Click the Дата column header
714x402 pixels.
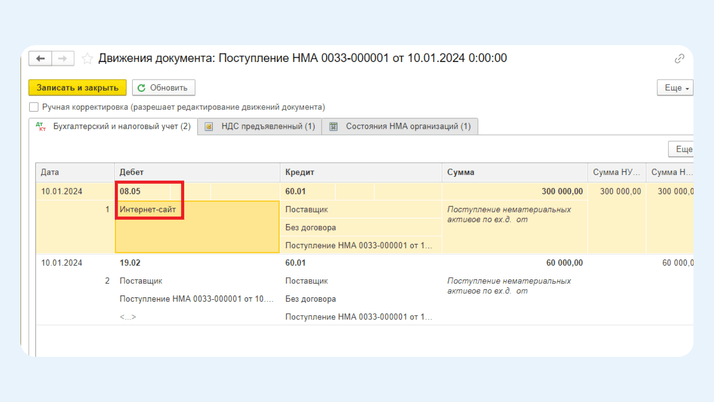(x=75, y=172)
